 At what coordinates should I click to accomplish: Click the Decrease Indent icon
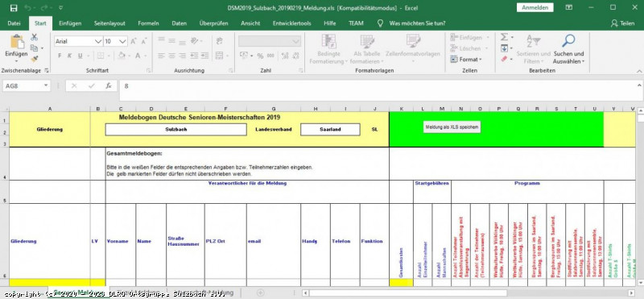pyautogui.click(x=195, y=55)
